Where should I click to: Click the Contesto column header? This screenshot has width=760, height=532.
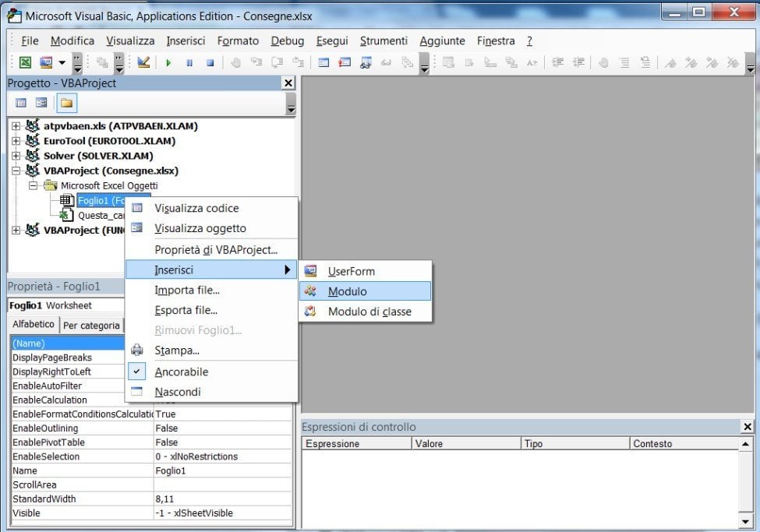coord(684,443)
